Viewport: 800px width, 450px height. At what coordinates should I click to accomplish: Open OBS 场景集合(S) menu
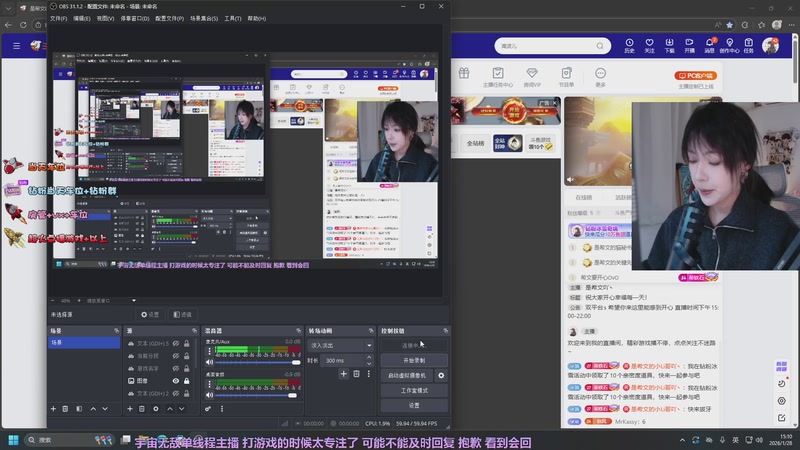tap(204, 18)
